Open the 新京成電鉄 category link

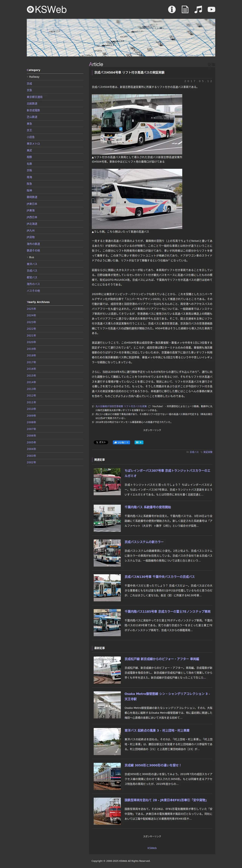tap(33, 110)
